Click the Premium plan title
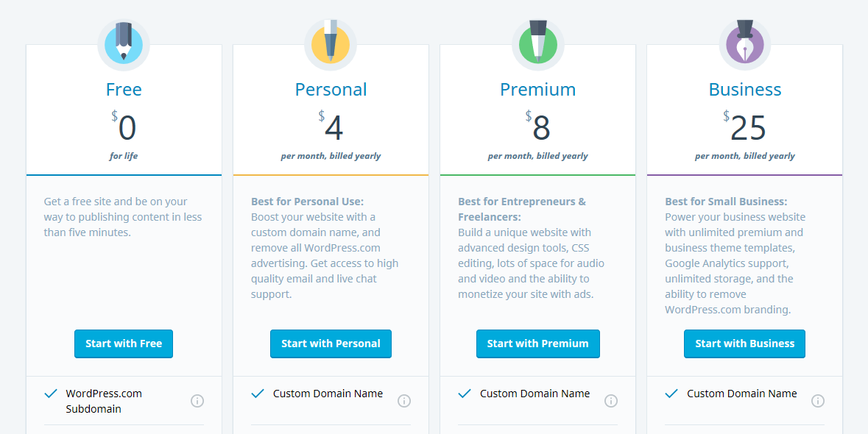The image size is (868, 434). (x=537, y=89)
